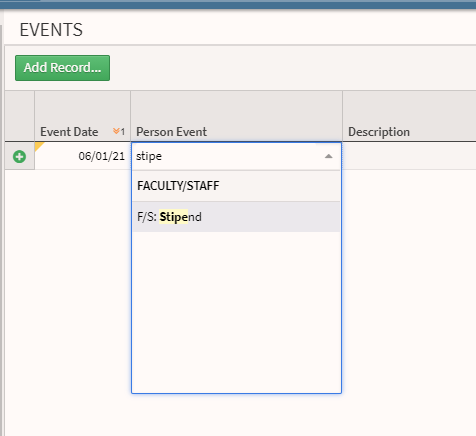The image size is (476, 436).
Task: Click the empty Description cell in the row
Action: pos(409,156)
